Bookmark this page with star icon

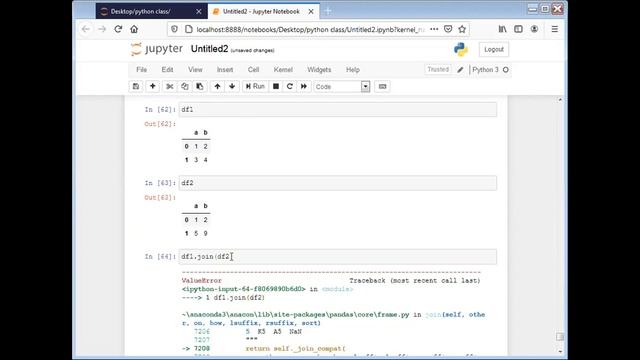462,29
